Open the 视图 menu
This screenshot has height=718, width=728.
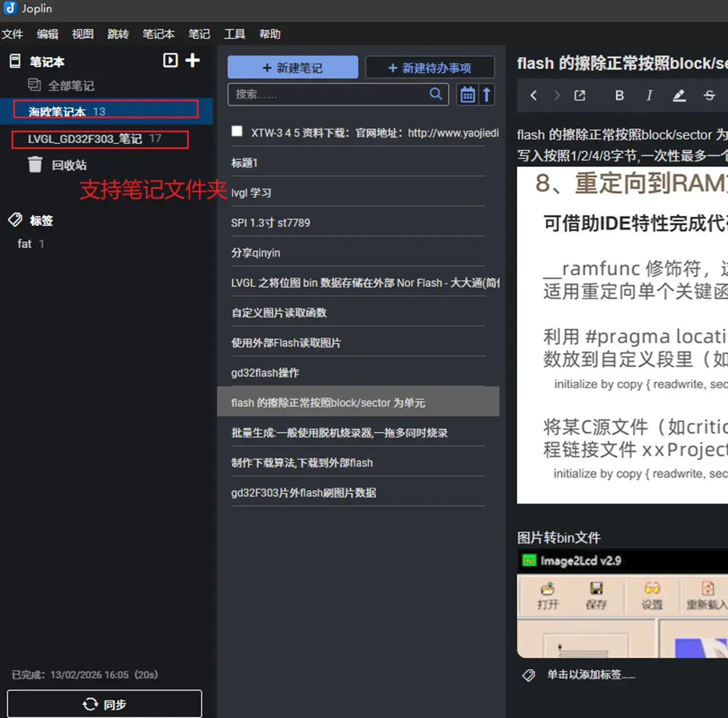pos(82,34)
